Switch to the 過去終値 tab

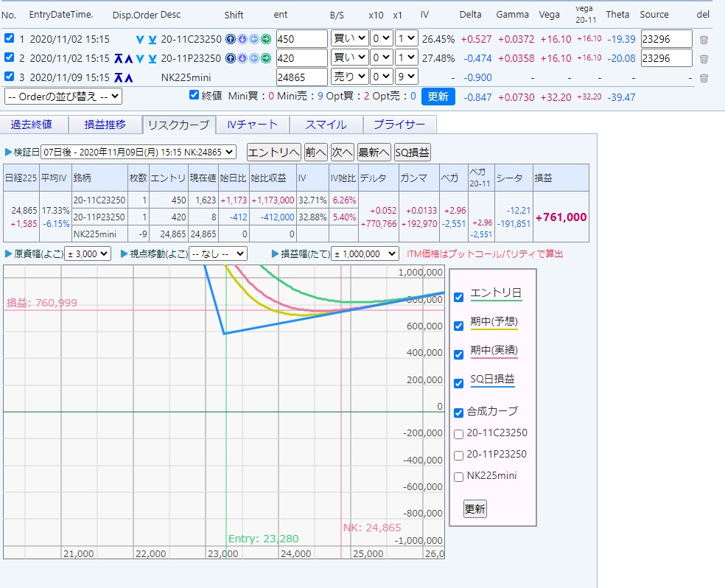[x=32, y=125]
